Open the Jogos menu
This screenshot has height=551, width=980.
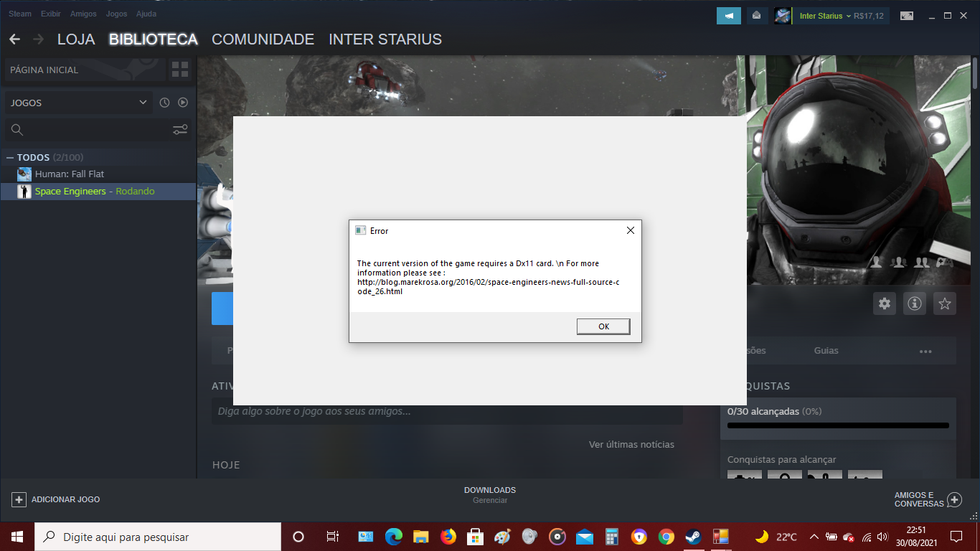[x=116, y=14]
